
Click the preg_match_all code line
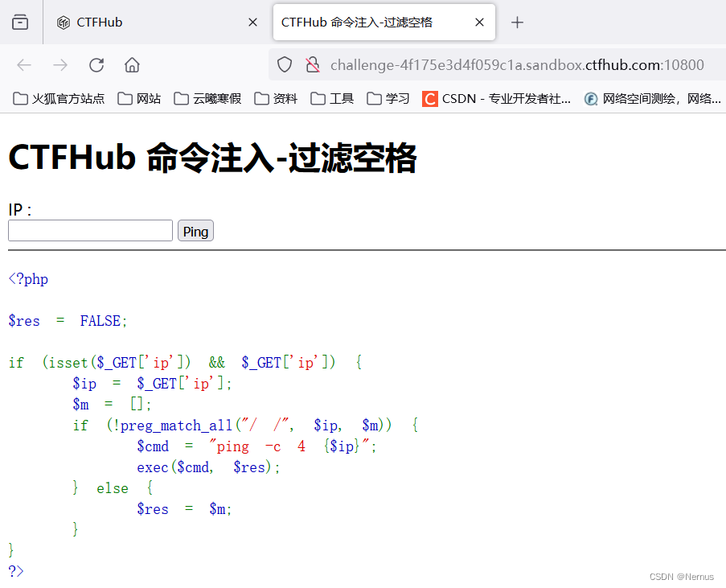pyautogui.click(x=245, y=425)
